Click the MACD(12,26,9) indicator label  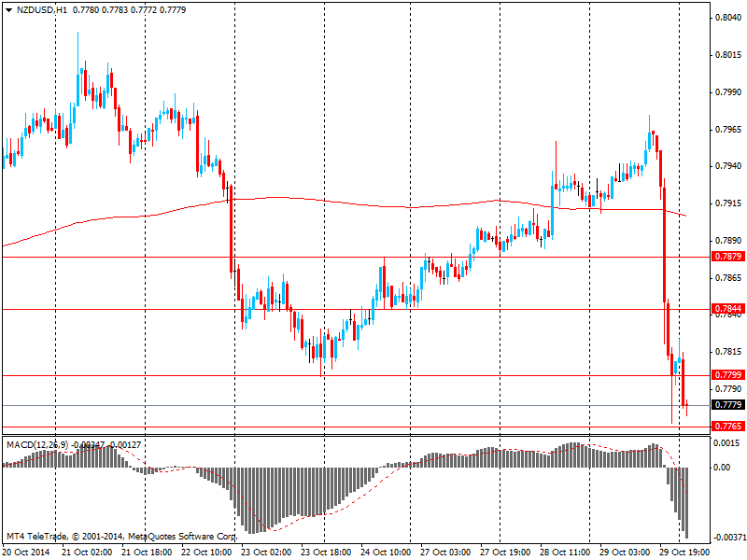click(37, 445)
